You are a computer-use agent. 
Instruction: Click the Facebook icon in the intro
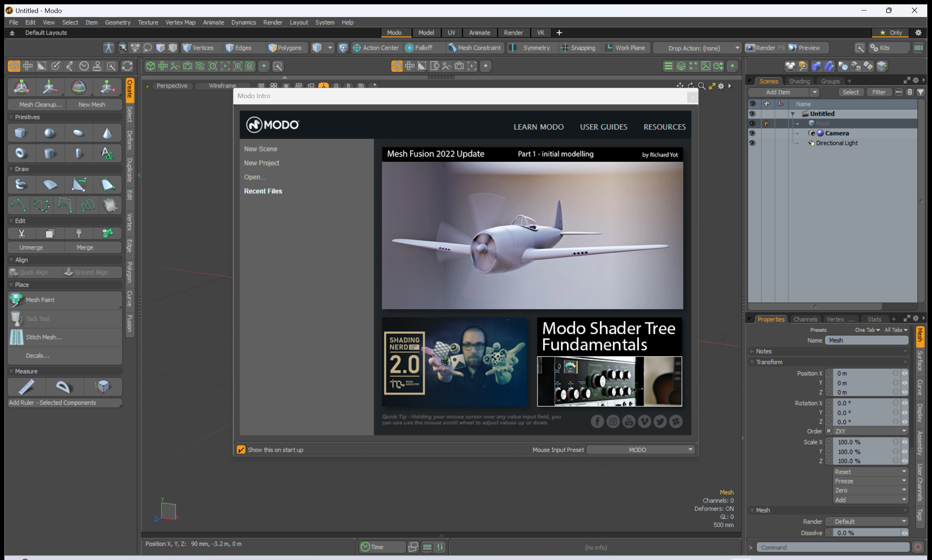[x=597, y=421]
